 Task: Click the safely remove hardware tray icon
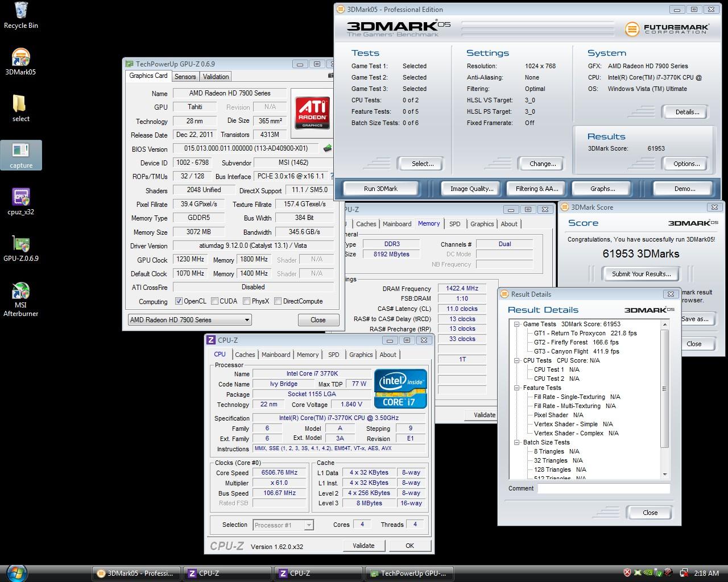[659, 573]
